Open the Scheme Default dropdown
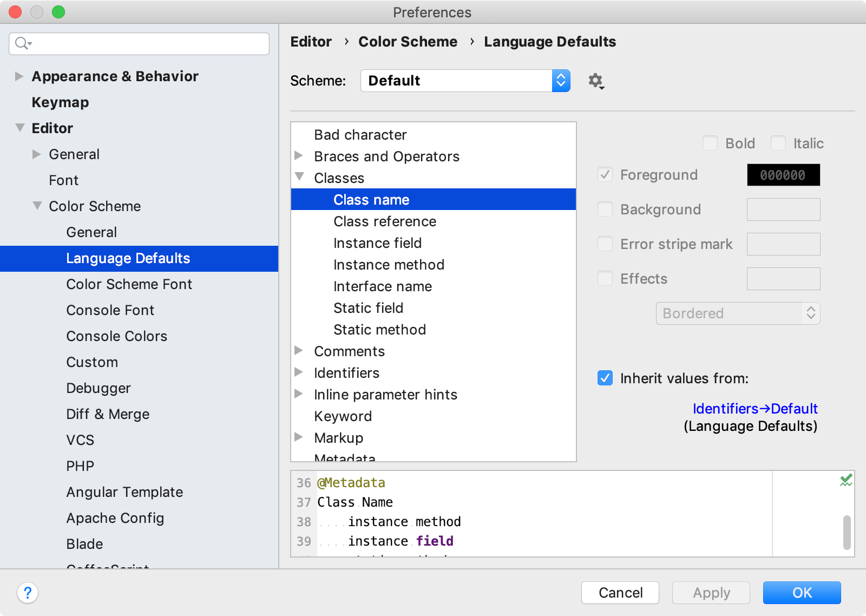Viewport: 866px width, 616px height. pos(465,81)
